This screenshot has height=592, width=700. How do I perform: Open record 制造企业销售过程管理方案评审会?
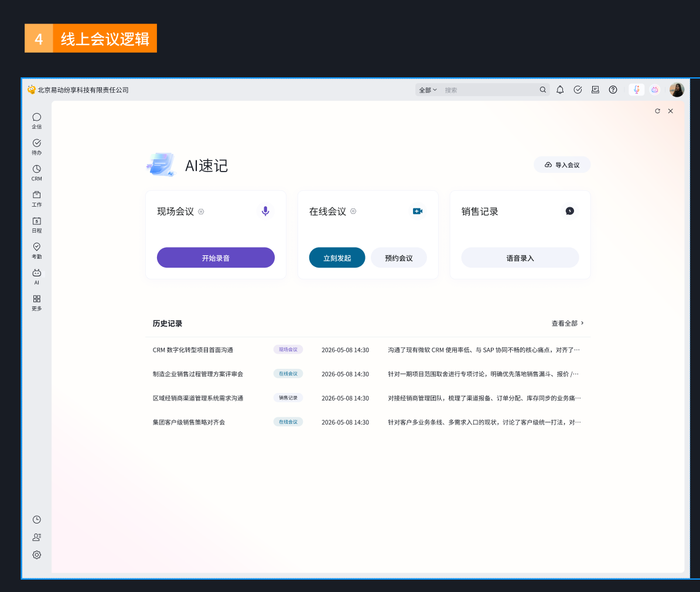pos(198,374)
